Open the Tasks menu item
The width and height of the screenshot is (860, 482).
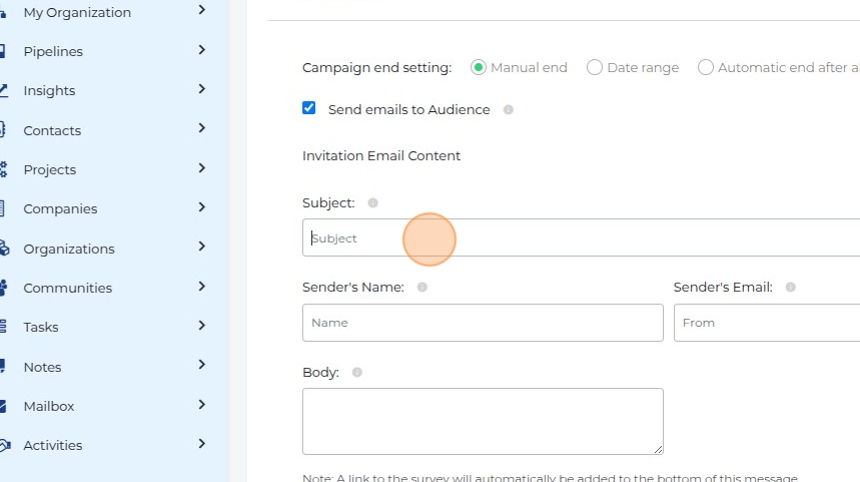point(41,327)
